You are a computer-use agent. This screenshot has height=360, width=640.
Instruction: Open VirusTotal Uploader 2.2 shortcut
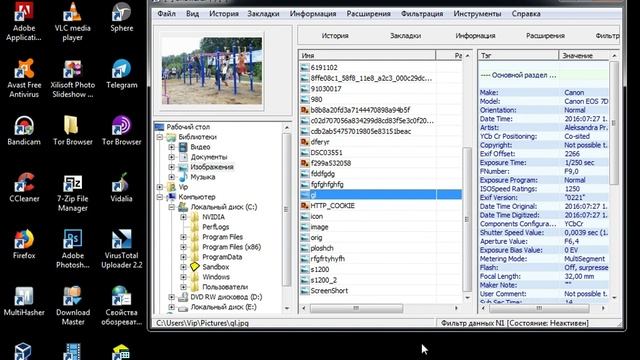[x=122, y=248]
